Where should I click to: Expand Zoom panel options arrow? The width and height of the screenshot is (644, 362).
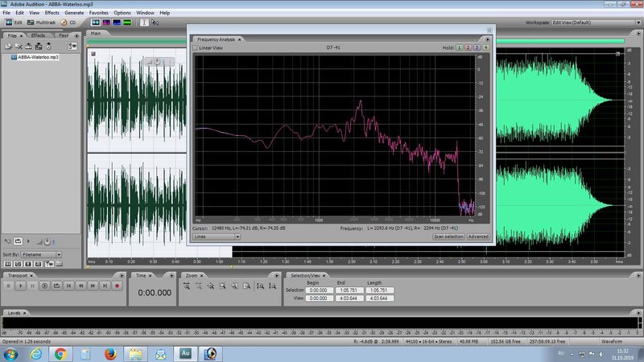click(276, 275)
